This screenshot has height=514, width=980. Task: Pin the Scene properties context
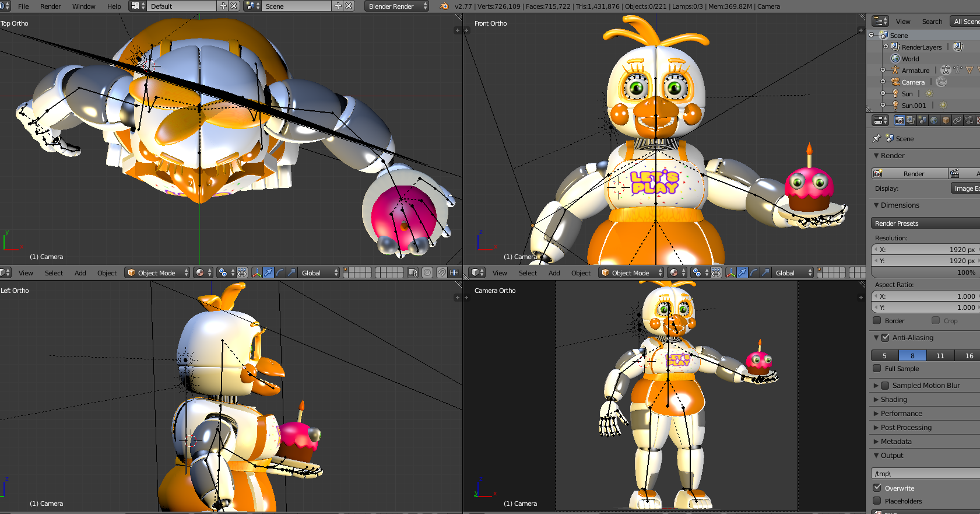pyautogui.click(x=876, y=139)
